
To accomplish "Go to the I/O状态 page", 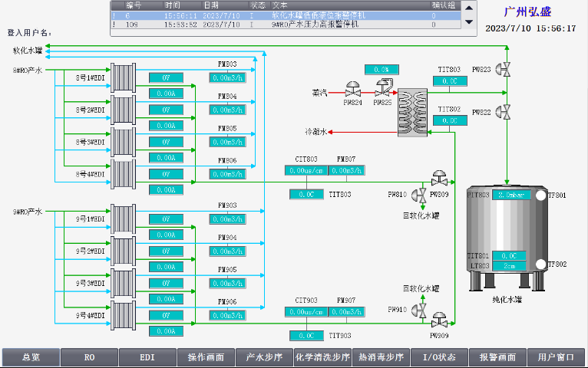I will point(440,357).
